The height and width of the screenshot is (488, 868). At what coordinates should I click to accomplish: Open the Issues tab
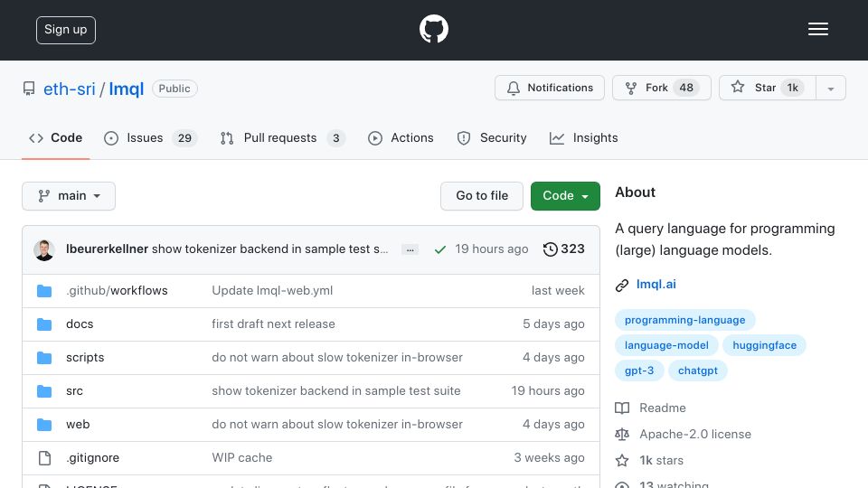(150, 138)
